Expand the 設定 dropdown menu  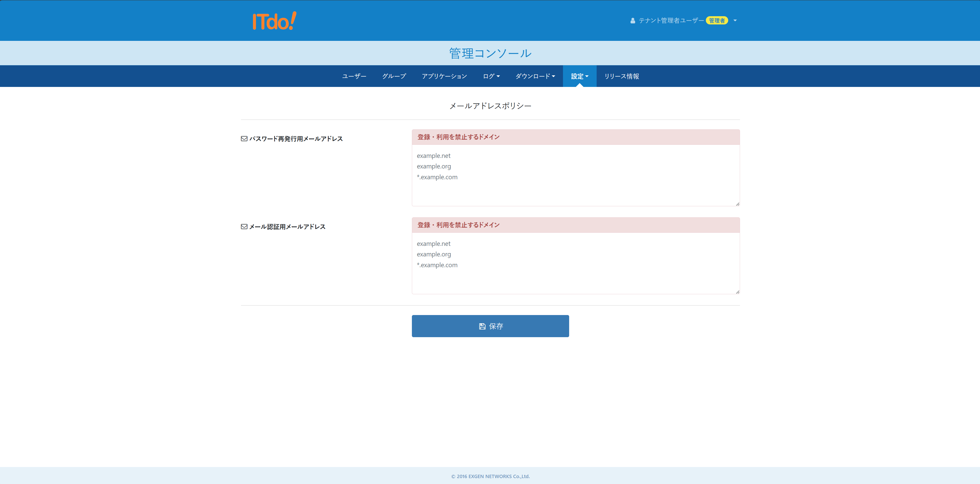click(x=579, y=76)
